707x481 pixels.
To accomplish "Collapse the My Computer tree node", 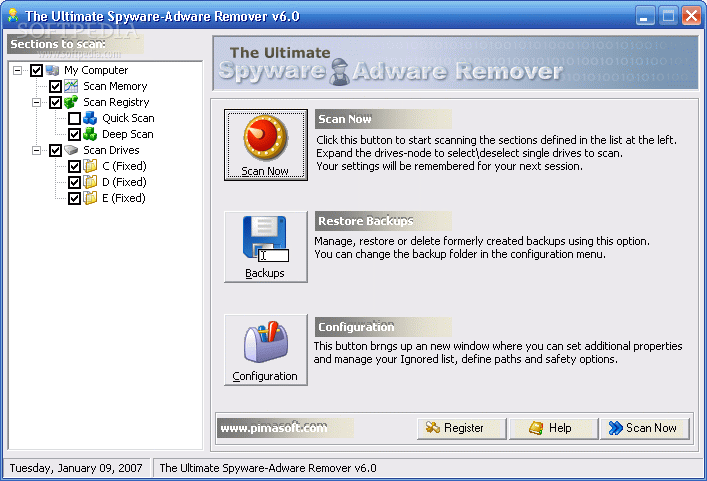I will tap(18, 70).
